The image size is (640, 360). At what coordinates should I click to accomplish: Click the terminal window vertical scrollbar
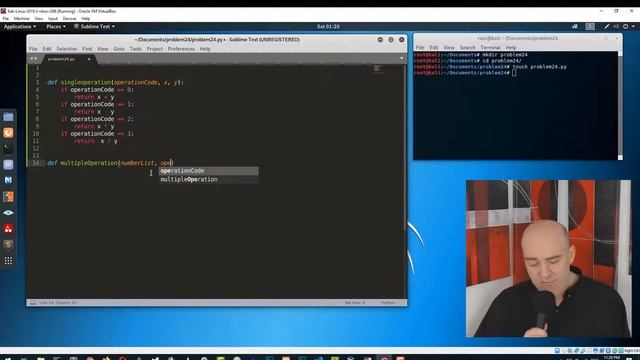point(620,105)
